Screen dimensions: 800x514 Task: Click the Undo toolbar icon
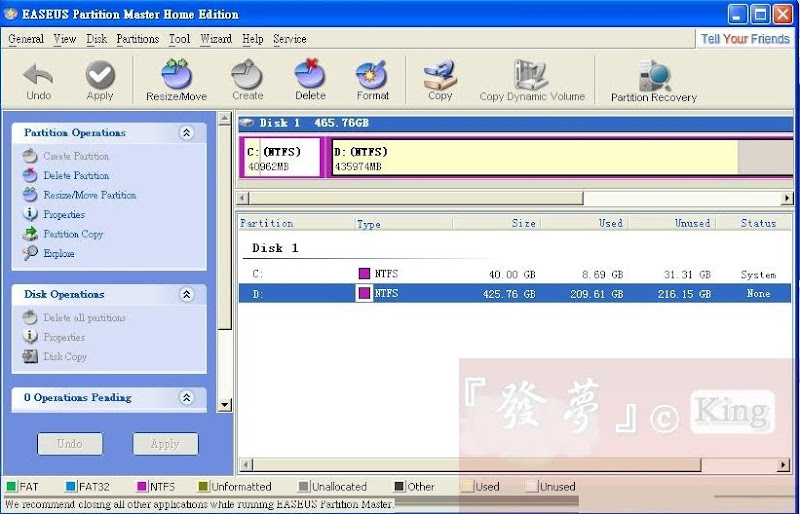pos(38,81)
